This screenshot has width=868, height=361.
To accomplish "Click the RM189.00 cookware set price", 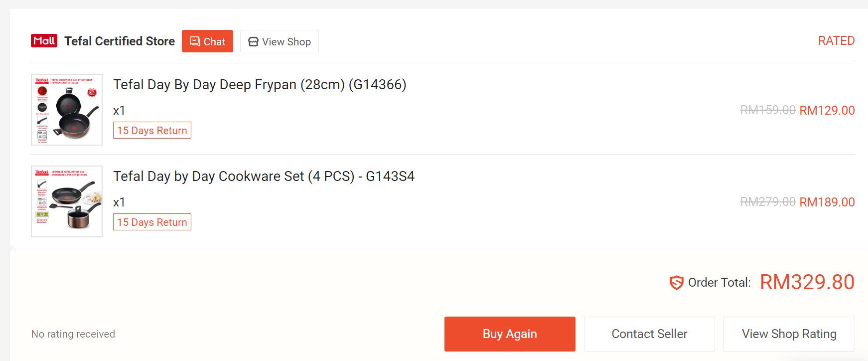I will [x=827, y=202].
